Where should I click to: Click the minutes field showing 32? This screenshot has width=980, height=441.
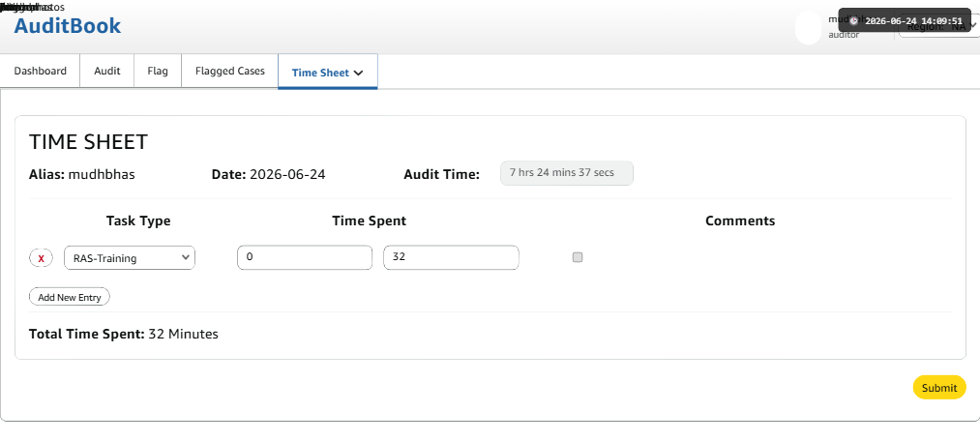point(451,257)
